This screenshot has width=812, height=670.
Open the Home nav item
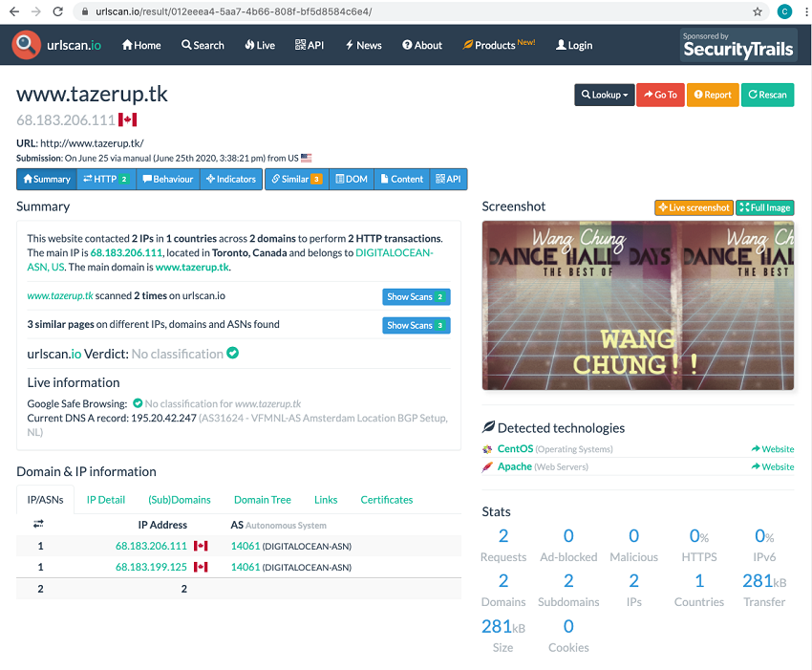141,45
